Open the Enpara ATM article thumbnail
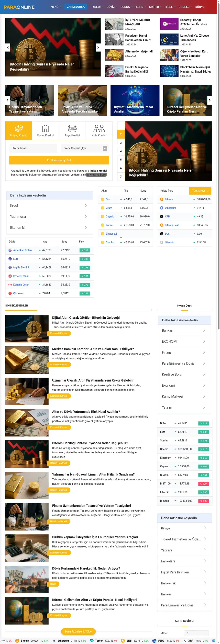This screenshot has height=644, width=220. tap(169, 24)
